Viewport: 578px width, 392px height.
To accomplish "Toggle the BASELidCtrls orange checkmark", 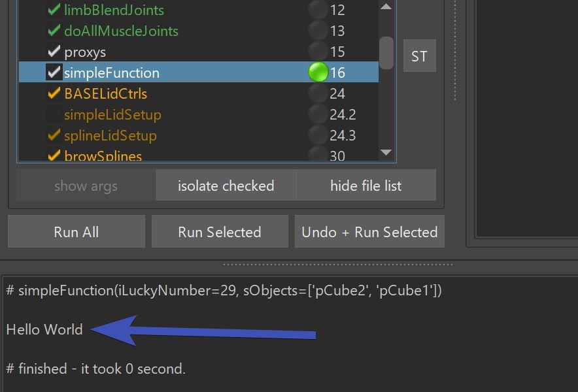I will tap(54, 93).
